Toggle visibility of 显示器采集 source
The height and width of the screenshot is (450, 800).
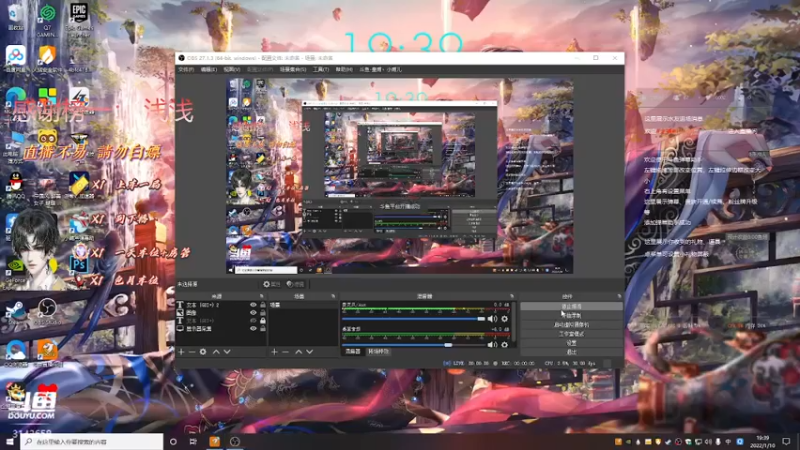click(x=253, y=329)
